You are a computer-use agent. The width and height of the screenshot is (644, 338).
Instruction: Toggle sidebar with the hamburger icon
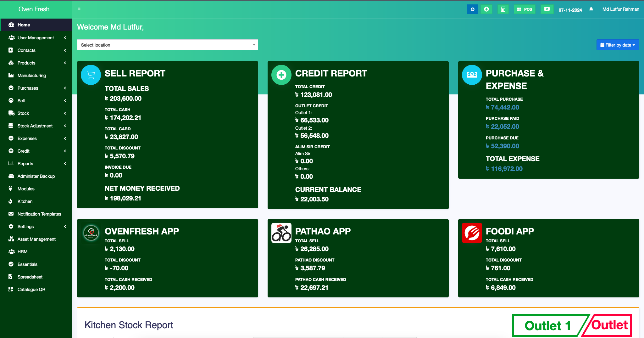(x=79, y=9)
